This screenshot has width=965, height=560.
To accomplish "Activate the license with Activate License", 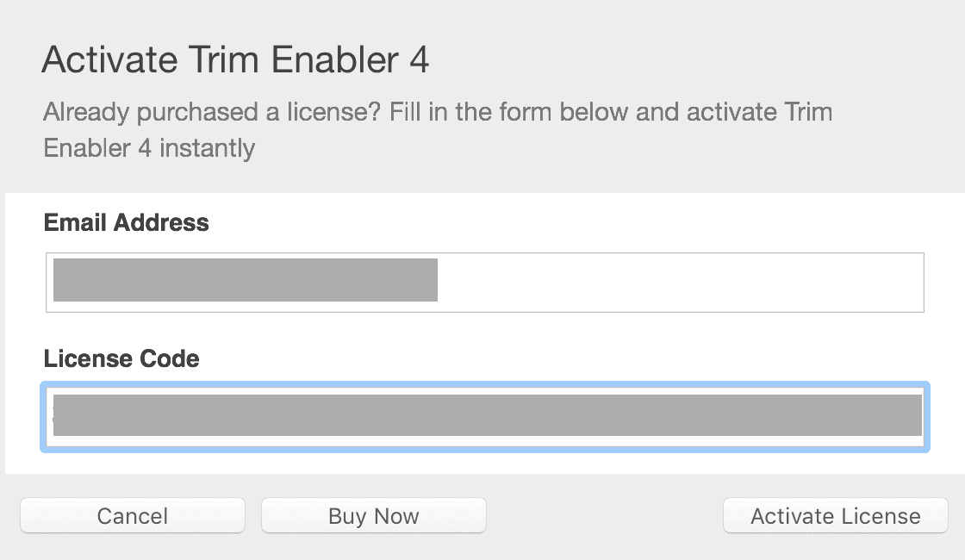I will coord(835,516).
